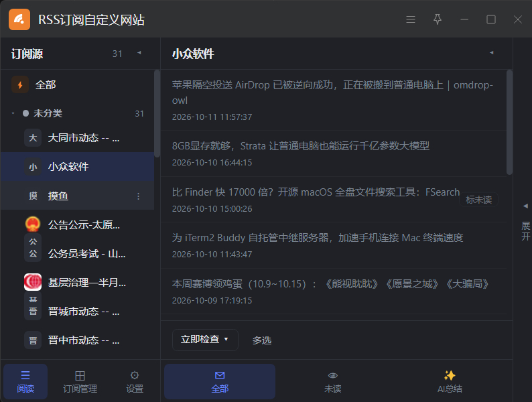Open the iTerm2 Buddy 自托管中继服务器 article
Image resolution: width=532 pixels, height=402 pixels.
point(333,245)
